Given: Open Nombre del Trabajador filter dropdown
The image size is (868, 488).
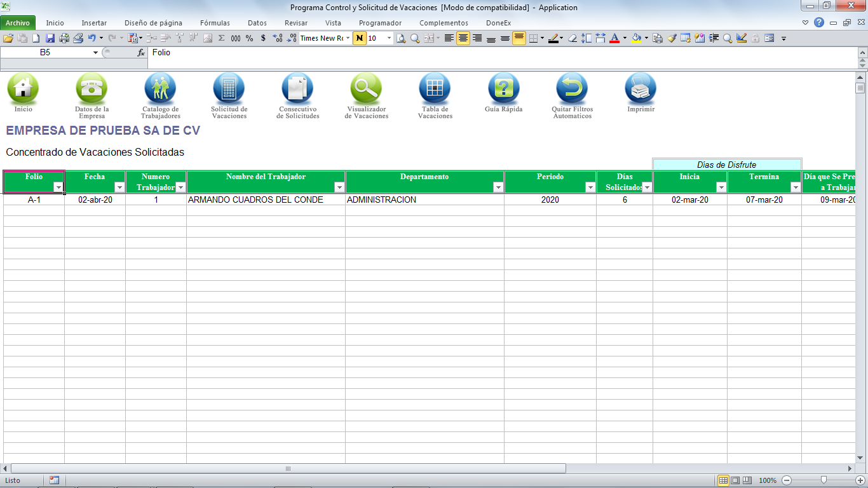Looking at the screenshot, I should [x=339, y=187].
